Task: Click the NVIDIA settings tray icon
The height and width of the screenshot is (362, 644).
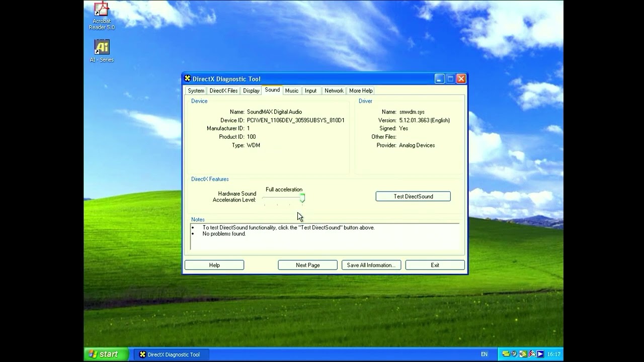Action: [x=523, y=354]
